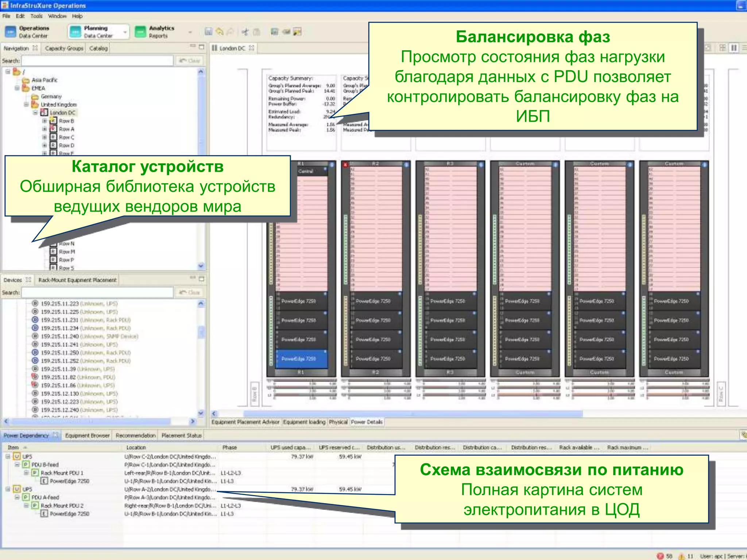Close the London DC editor tab
The width and height of the screenshot is (747, 560).
251,48
